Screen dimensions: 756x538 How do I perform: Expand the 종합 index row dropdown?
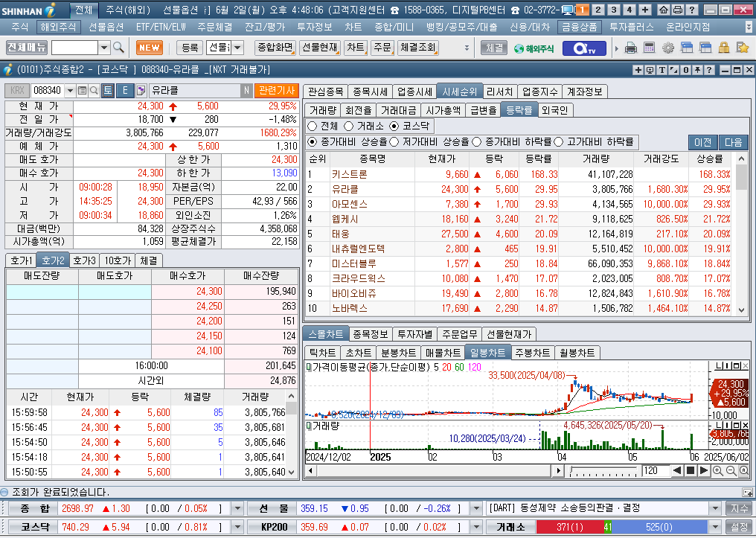tap(237, 508)
